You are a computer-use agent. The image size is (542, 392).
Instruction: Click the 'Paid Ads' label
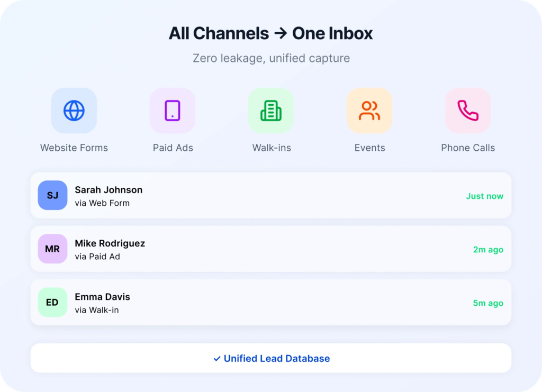click(x=173, y=148)
